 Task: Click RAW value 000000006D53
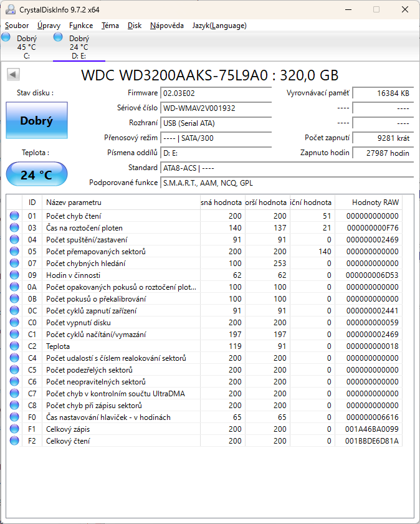pos(372,275)
